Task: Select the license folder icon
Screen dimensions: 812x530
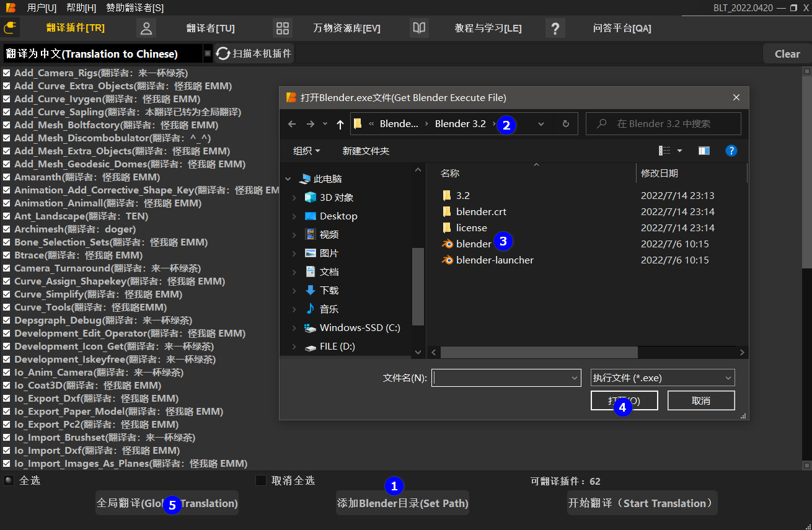Action: pos(447,227)
